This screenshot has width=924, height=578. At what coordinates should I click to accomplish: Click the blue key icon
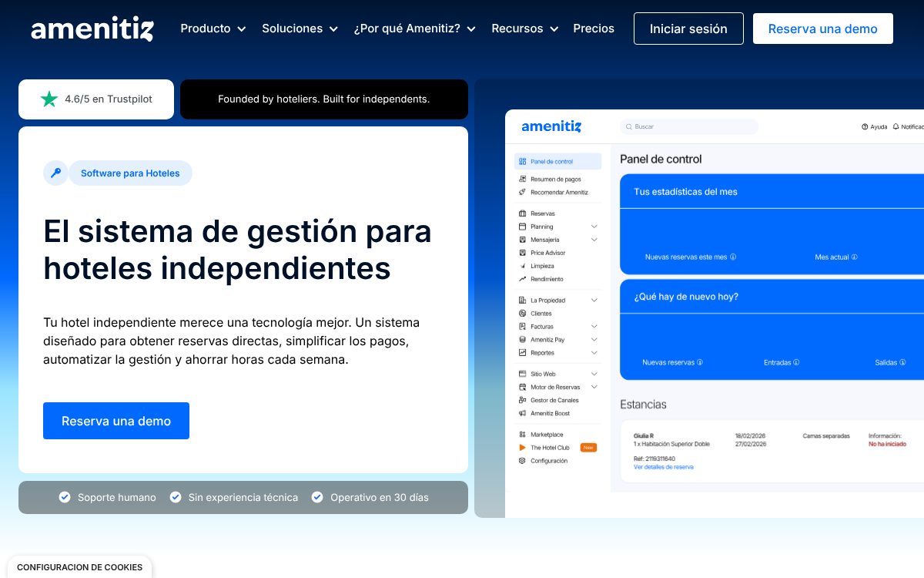55,173
